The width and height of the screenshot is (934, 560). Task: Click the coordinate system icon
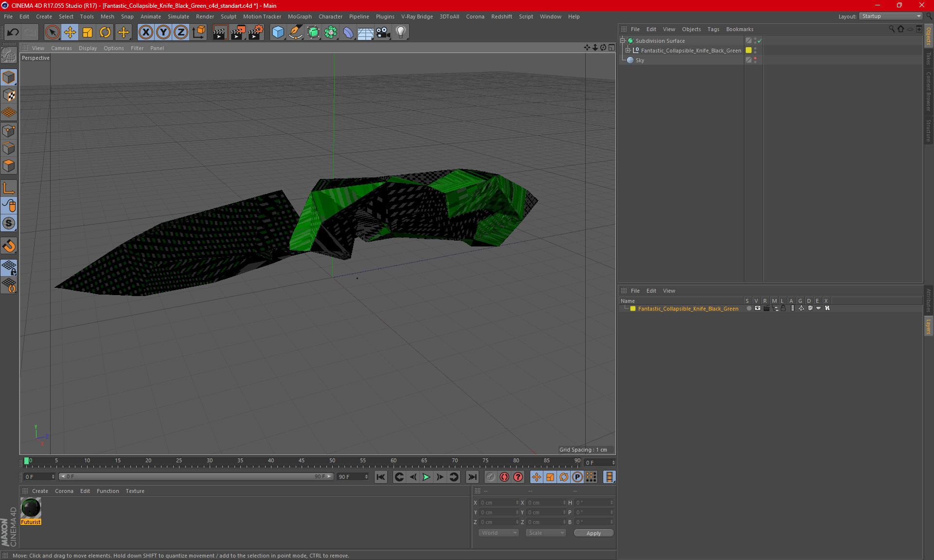(198, 33)
